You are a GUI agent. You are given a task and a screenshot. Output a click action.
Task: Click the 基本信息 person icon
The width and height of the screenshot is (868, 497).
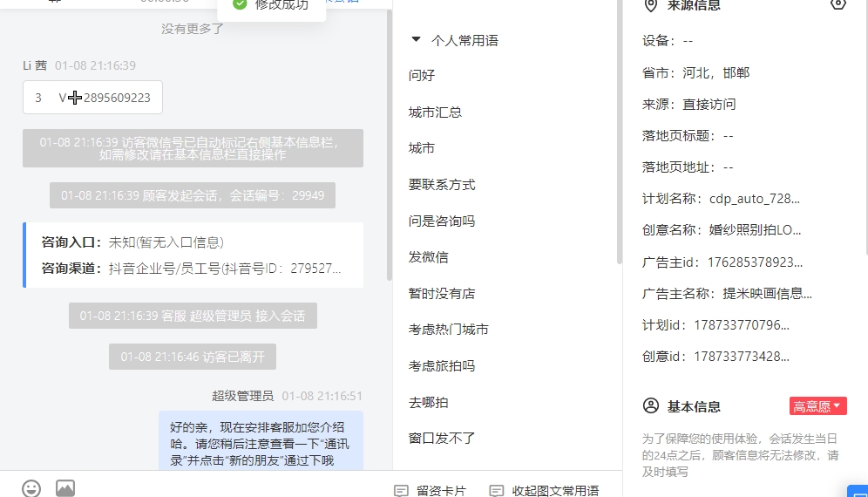click(651, 405)
